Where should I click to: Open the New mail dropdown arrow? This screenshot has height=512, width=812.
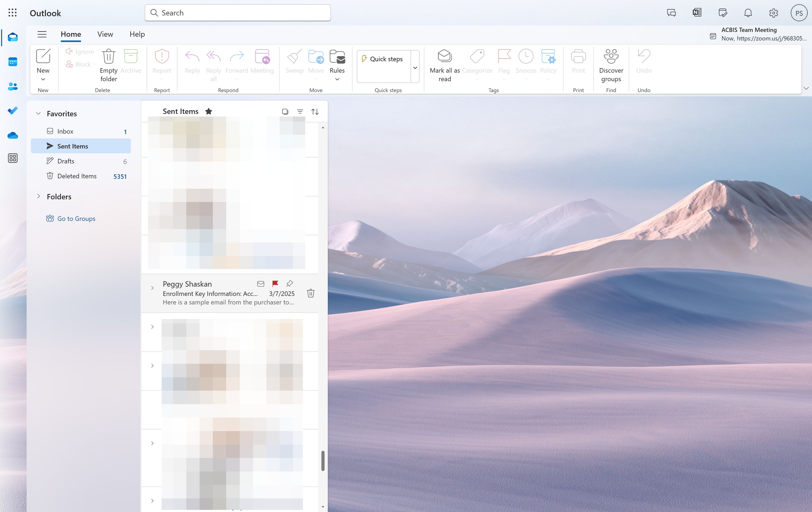pos(43,79)
